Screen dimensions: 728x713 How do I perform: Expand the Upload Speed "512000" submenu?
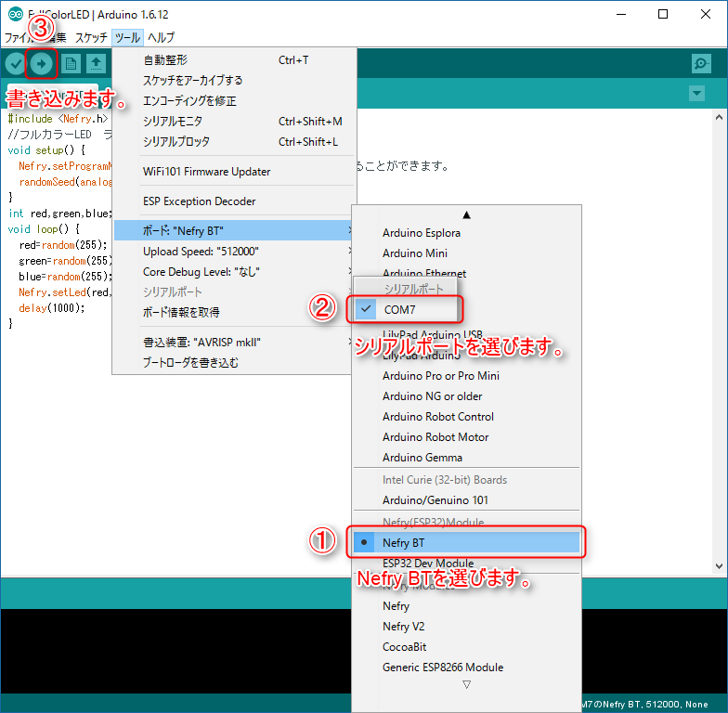click(234, 251)
